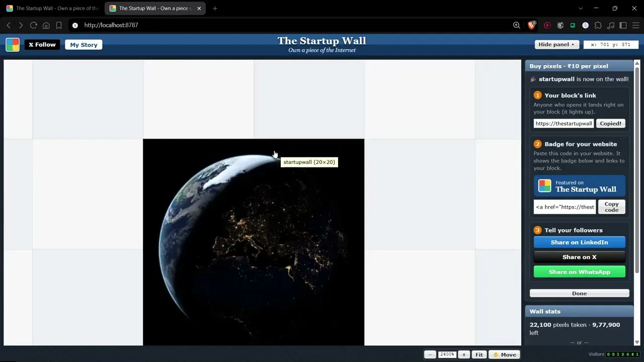
Task: Open the browser zoom magnifier icon
Action: coord(517,25)
